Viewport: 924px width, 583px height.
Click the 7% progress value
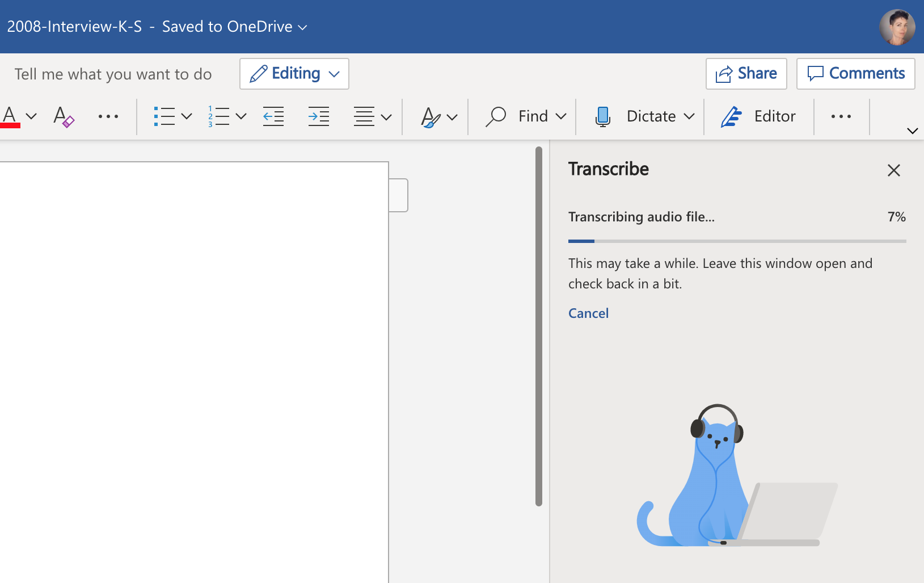click(897, 217)
